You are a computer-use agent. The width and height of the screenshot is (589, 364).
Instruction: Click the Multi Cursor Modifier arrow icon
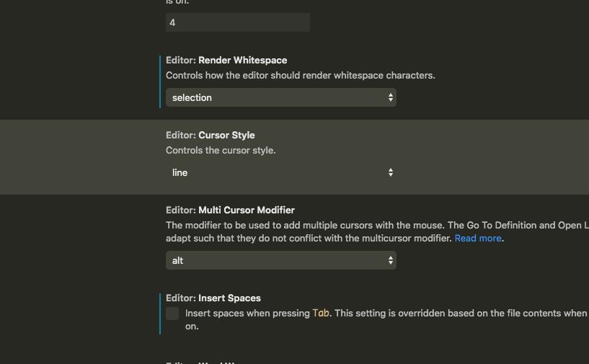(390, 260)
